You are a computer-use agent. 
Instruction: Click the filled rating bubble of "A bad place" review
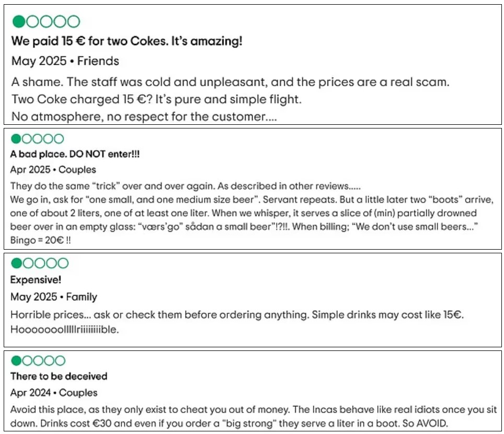coord(16,139)
